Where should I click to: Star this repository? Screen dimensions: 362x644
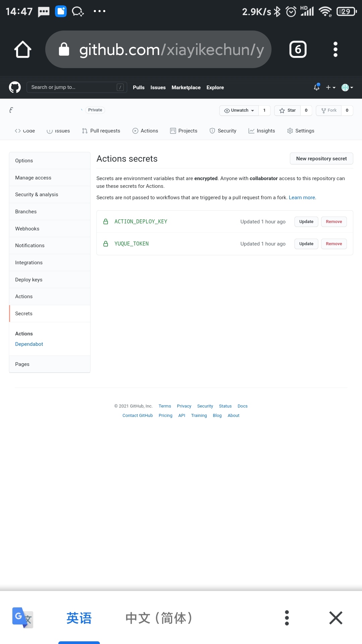point(288,110)
